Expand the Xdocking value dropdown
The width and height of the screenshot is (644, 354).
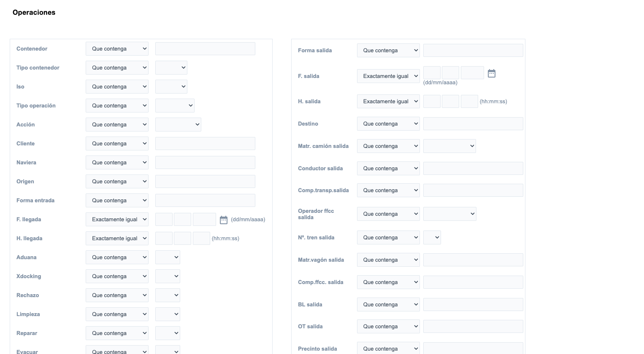(x=168, y=276)
